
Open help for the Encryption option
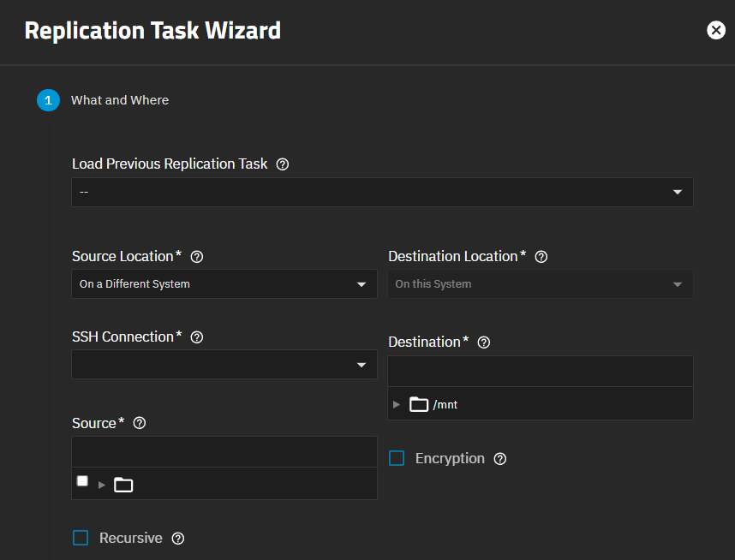pos(499,459)
